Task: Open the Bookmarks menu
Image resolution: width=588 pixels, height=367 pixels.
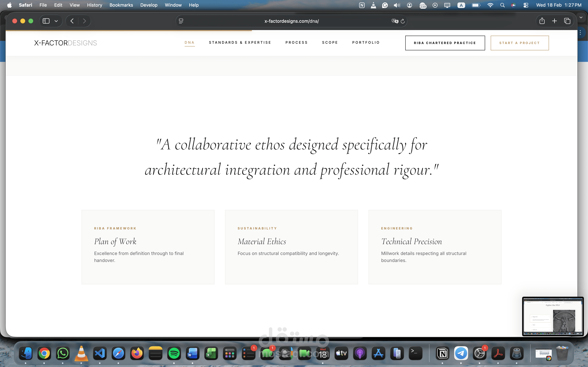Action: click(x=121, y=5)
